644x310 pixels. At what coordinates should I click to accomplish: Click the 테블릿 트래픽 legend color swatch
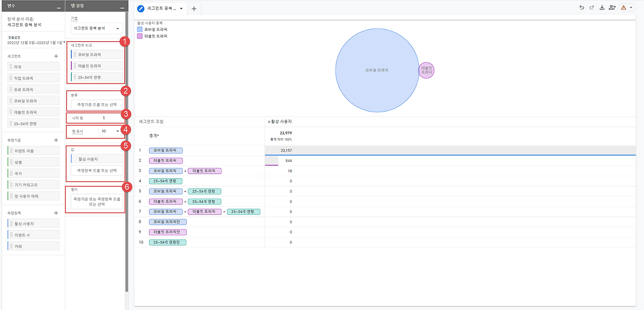(139, 36)
